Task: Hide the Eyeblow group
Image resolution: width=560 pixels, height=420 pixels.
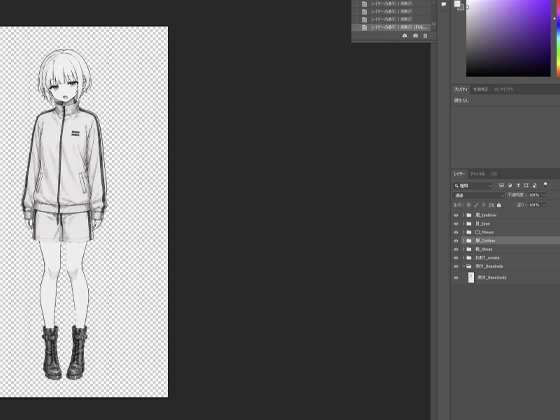Action: click(x=456, y=215)
